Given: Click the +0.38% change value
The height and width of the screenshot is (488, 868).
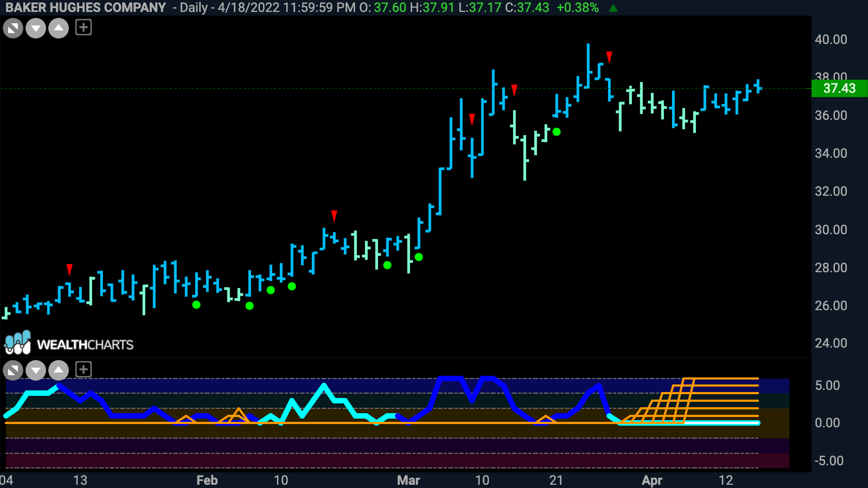Looking at the screenshot, I should 578,8.
